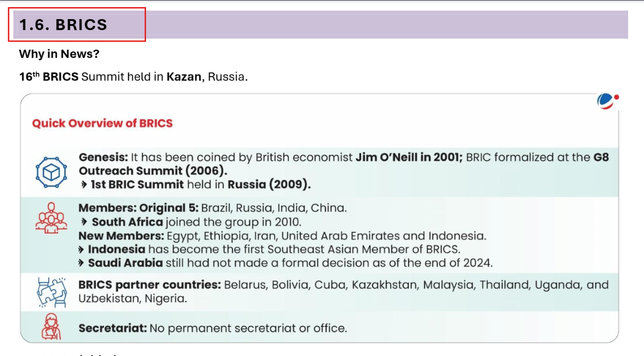Image resolution: width=644 pixels, height=356 pixels.
Task: Click the 'Members: Original 5:' label
Action: click(x=138, y=208)
